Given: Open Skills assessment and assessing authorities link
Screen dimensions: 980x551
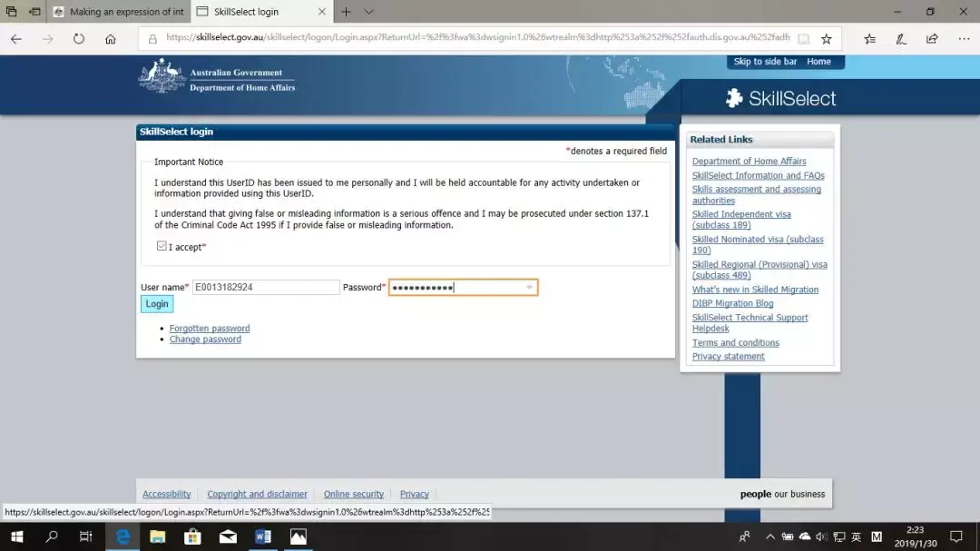Looking at the screenshot, I should (x=756, y=194).
